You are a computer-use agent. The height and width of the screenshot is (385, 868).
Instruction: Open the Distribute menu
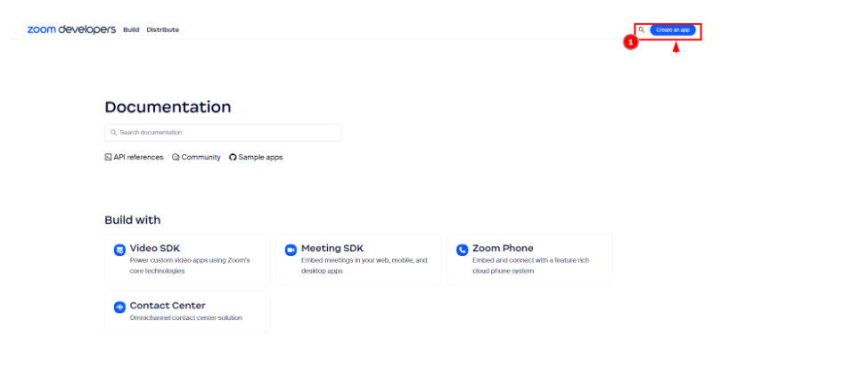[162, 29]
